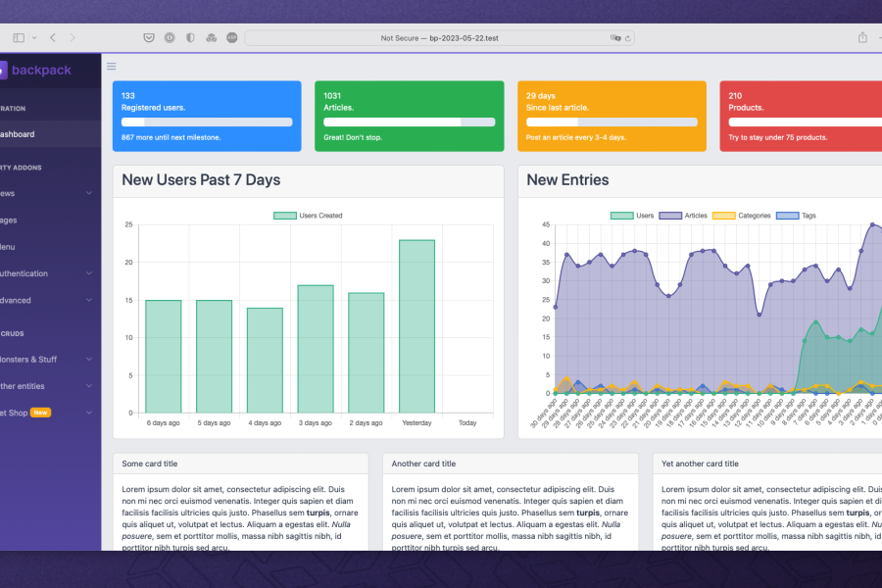The width and height of the screenshot is (882, 588).
Task: Go back with browser back arrow
Action: tap(53, 37)
